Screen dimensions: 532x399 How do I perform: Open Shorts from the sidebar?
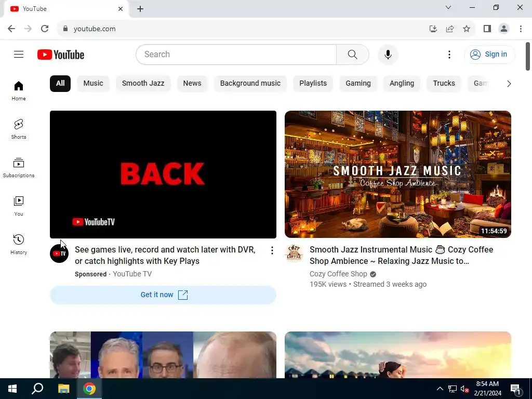(x=19, y=129)
